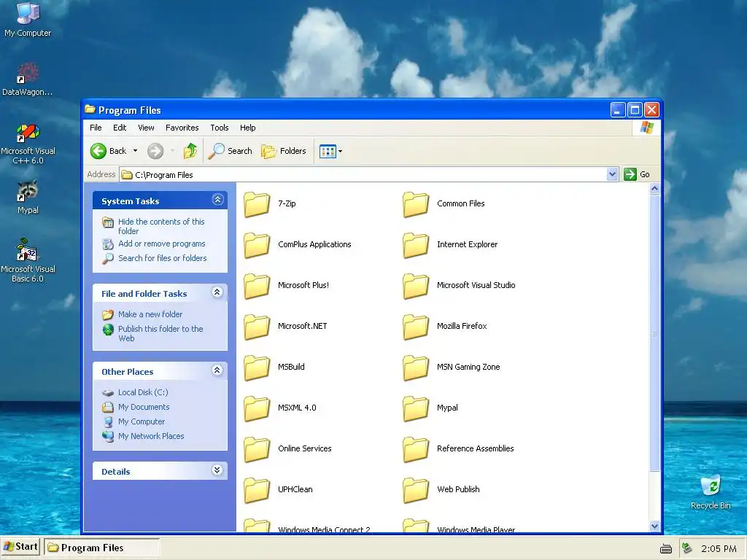Click the clock showing 2:05 PM
Viewport: 747px width, 560px height.
[x=719, y=548]
